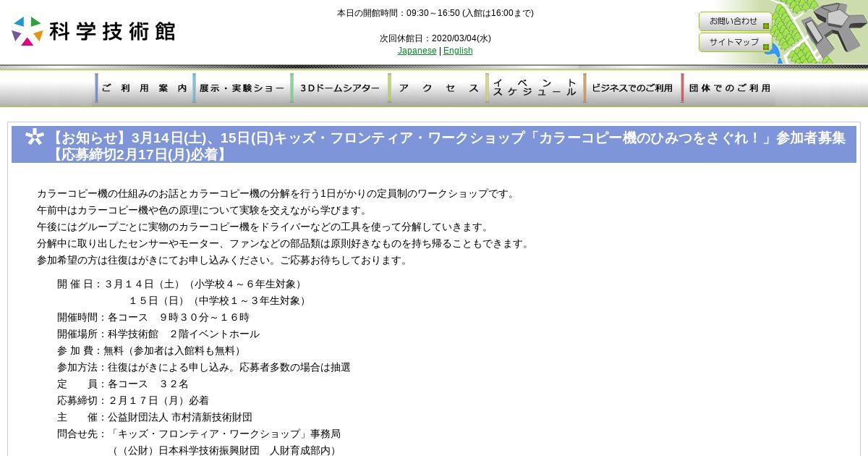The width and height of the screenshot is (868, 456).
Task: Open the イベントスケジュール menu
Action: (x=533, y=88)
